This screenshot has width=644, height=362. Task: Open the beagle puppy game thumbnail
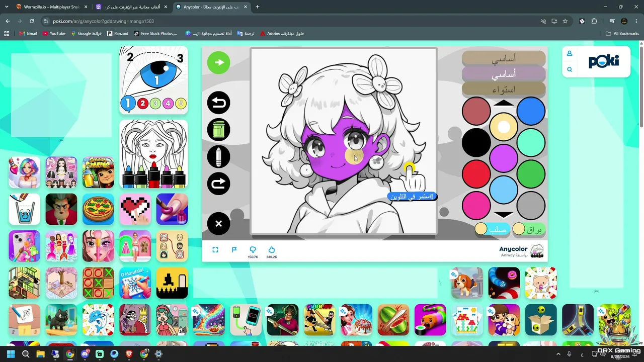(467, 283)
